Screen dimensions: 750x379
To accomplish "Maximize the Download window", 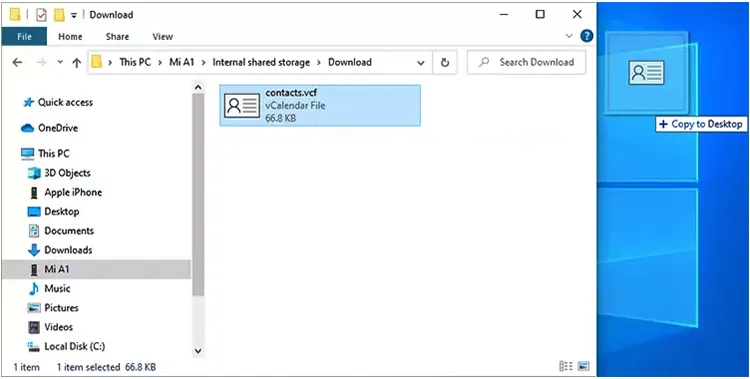I will pyautogui.click(x=540, y=14).
